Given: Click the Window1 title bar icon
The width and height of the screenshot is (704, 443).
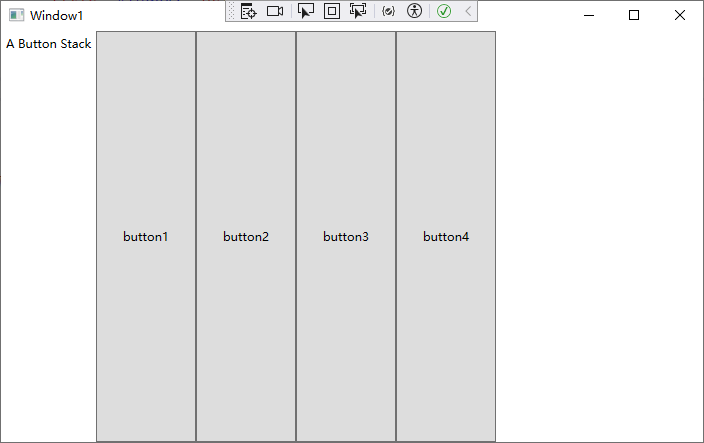Looking at the screenshot, I should click(x=17, y=15).
